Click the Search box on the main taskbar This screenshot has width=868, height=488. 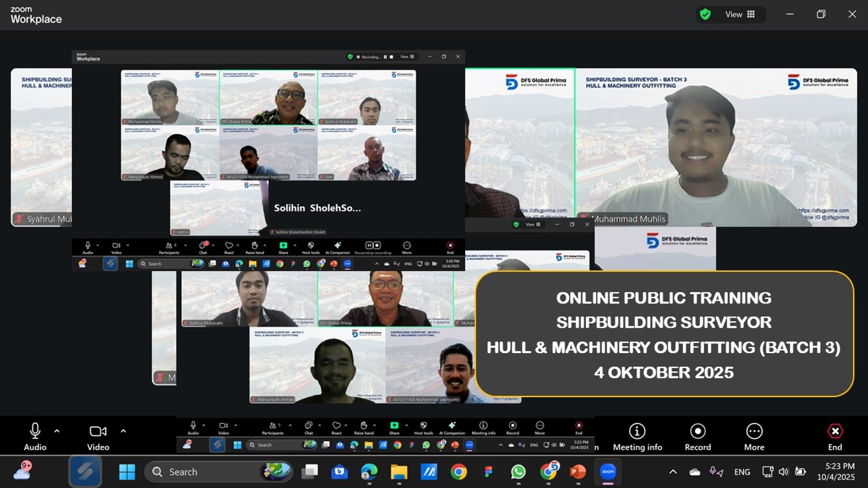pyautogui.click(x=219, y=472)
